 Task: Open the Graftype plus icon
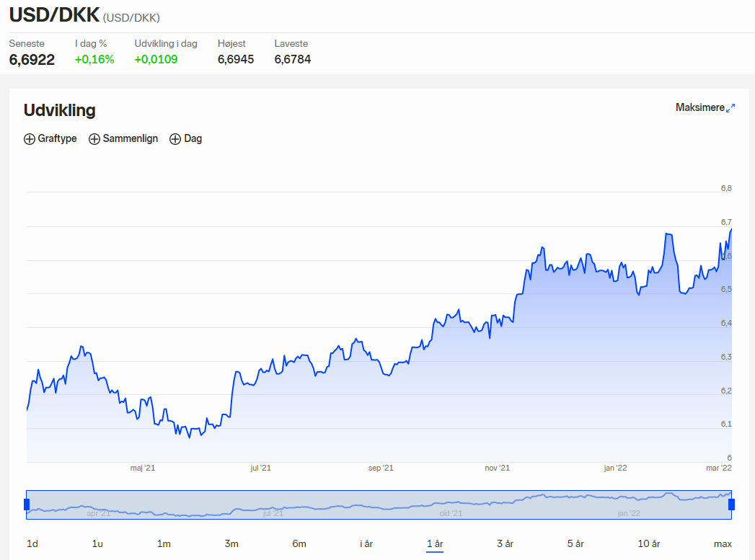(x=30, y=139)
